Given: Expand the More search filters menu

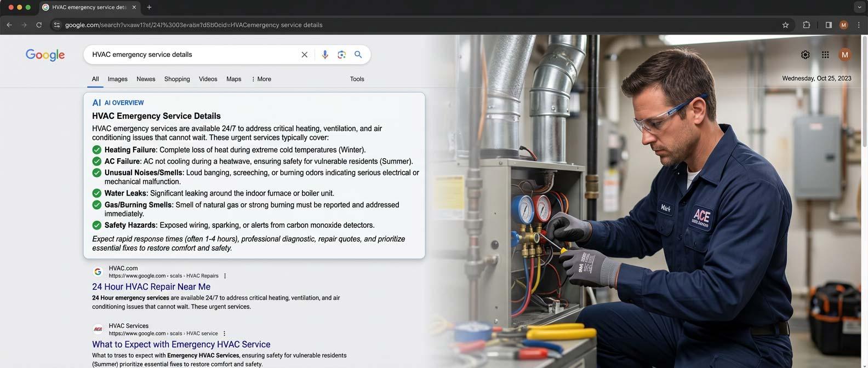Looking at the screenshot, I should click(x=261, y=79).
